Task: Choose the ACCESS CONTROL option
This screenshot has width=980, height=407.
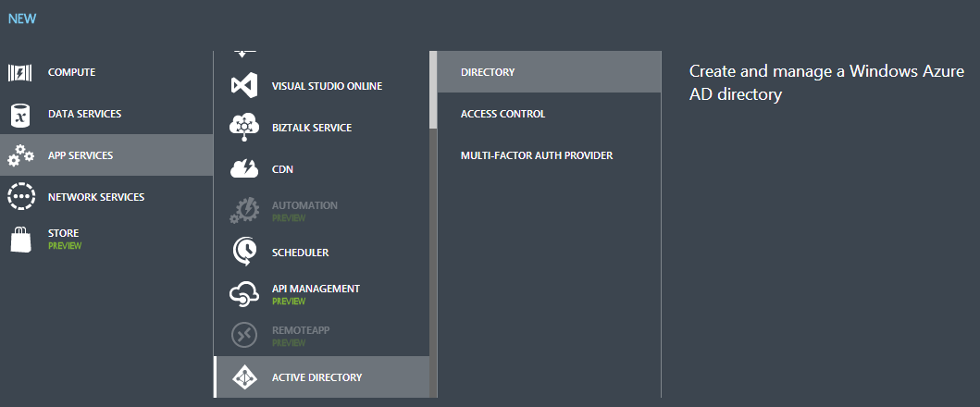Action: point(550,114)
